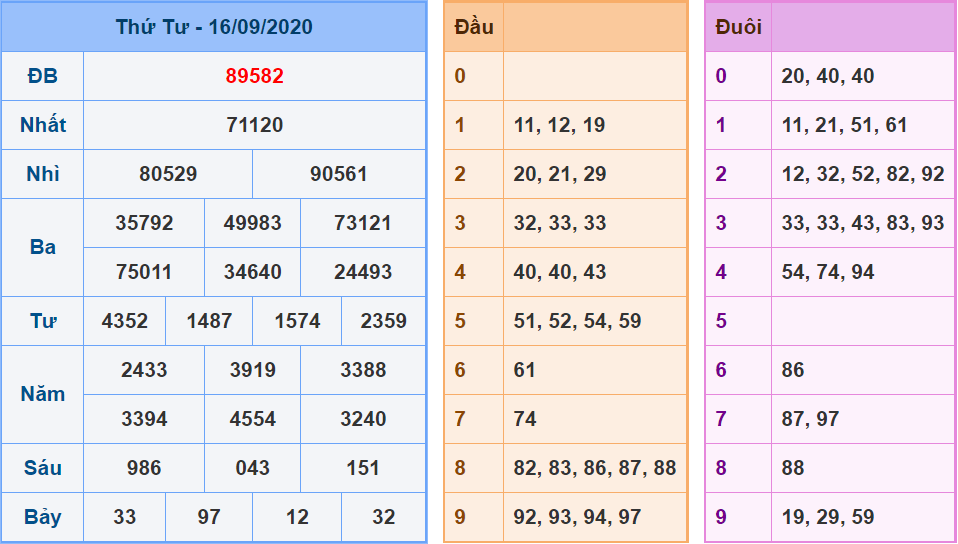Click Đuôi row with 12, 32, 52, 82, 92
The width and height of the screenshot is (958, 544).
862,174
